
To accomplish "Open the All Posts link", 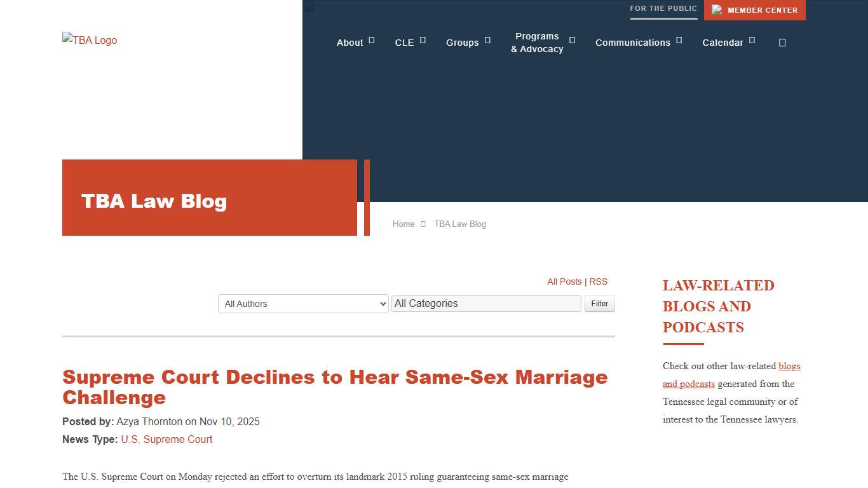I will 564,281.
